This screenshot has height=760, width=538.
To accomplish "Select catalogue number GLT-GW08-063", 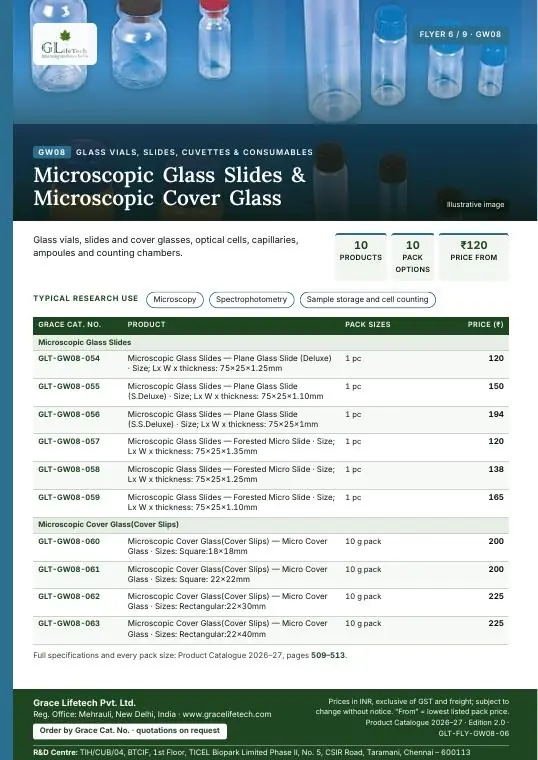I will click(x=69, y=624).
